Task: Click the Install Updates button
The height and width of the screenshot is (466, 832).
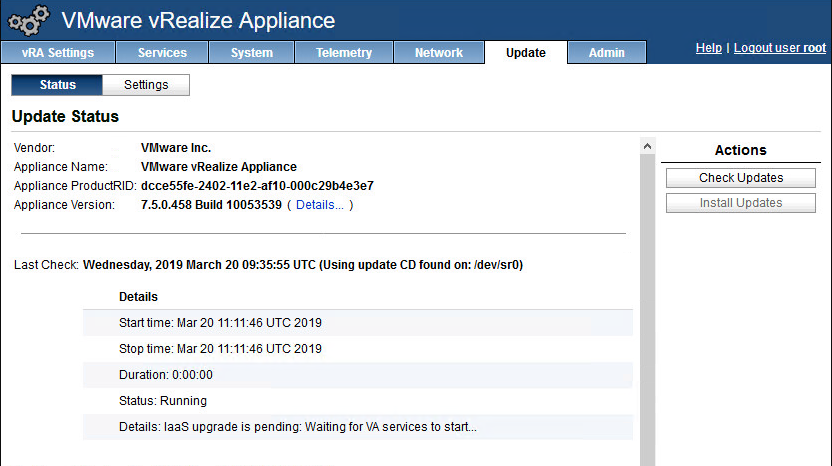Action: 741,203
